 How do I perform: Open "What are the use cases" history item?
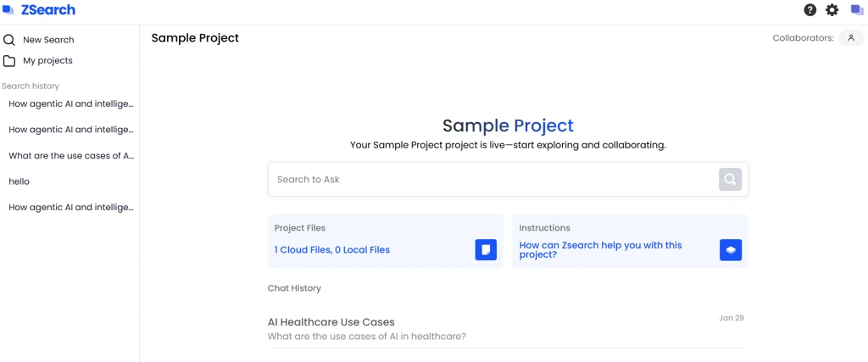click(71, 156)
